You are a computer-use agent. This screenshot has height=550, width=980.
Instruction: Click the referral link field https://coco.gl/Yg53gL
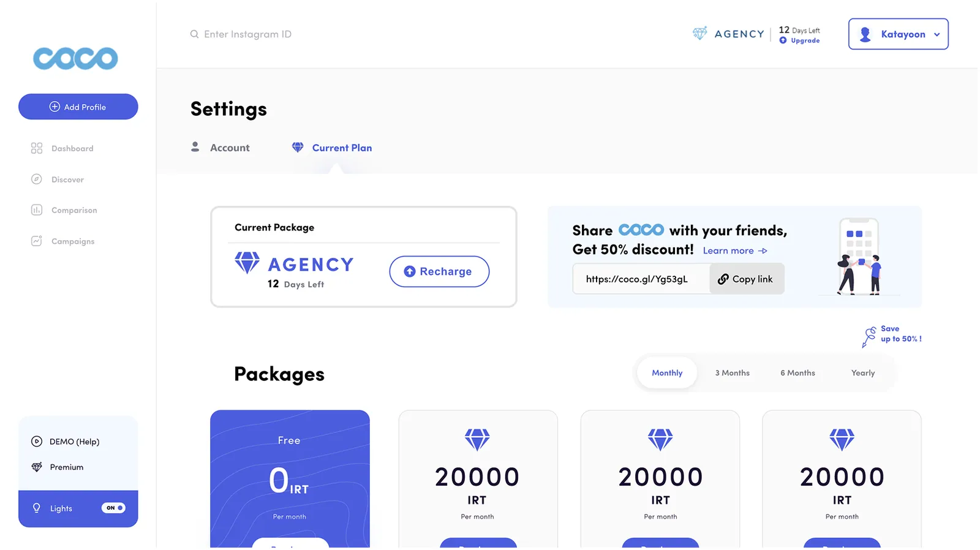click(x=641, y=279)
